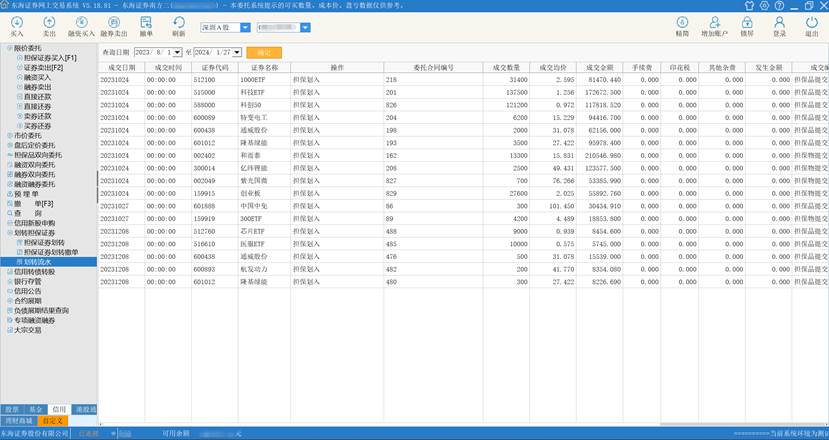Click the 退出 exit power icon
829x440 pixels.
coord(812,26)
